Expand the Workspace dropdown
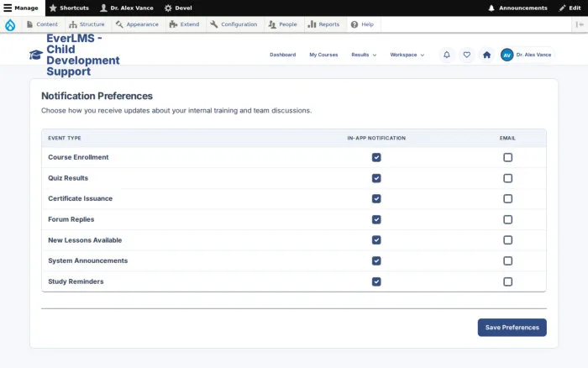Image resolution: width=588 pixels, height=368 pixels. click(x=407, y=55)
